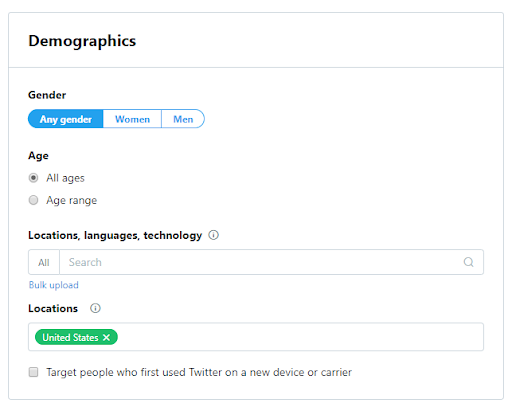Show info tooltip next to Locations label

pos(95,308)
